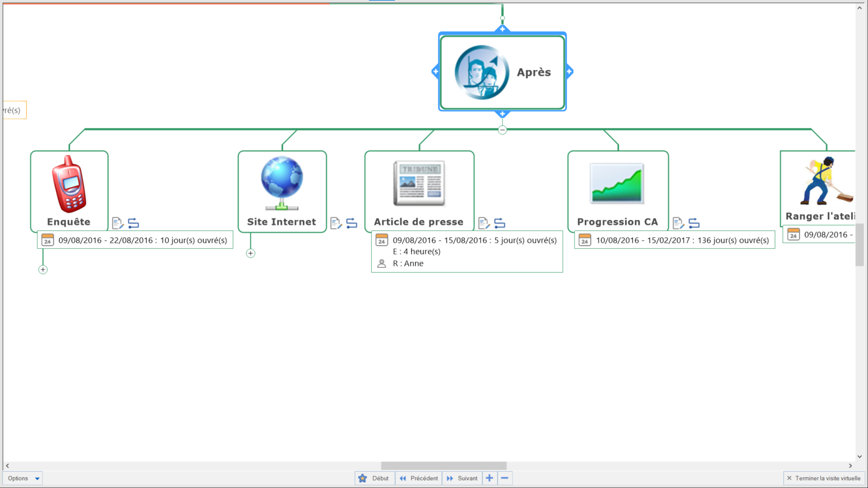Click the calendar icon under Enquête topic
The width and height of the screenshot is (868, 488).
(48, 240)
